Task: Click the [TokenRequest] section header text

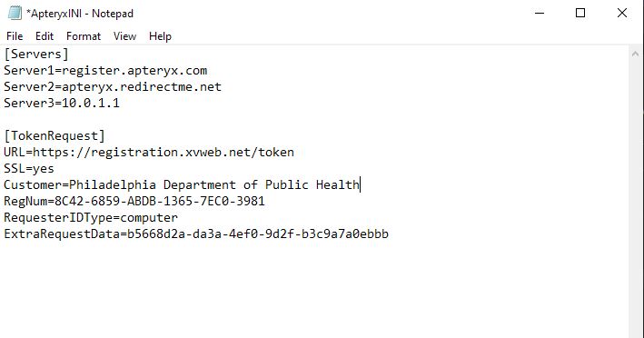Action: pos(54,135)
